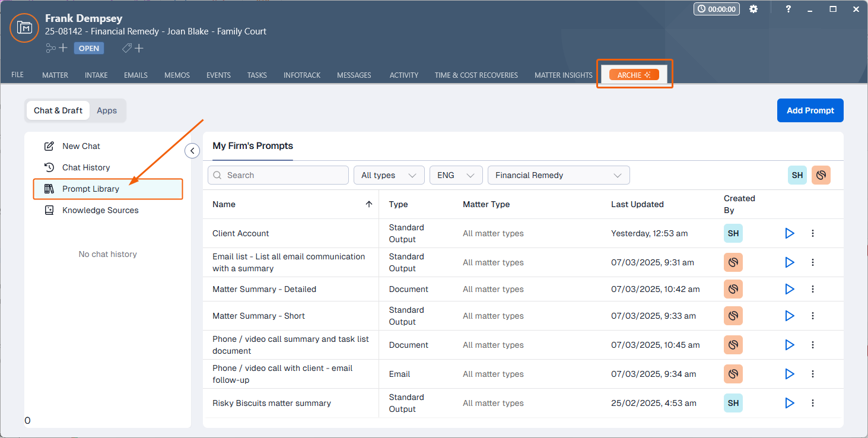Filter prompts by the orange firm avatar
The image size is (868, 438).
821,175
